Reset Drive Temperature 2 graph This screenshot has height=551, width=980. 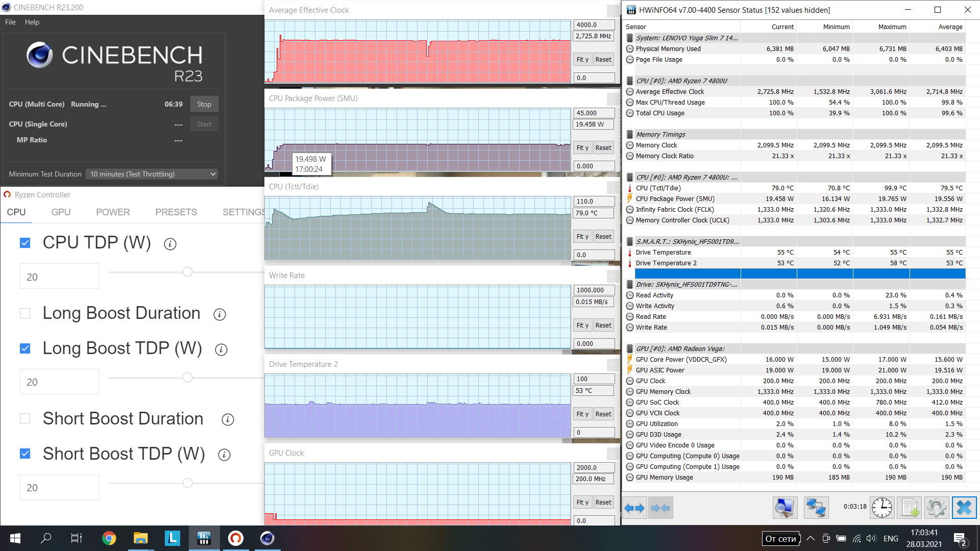point(603,414)
